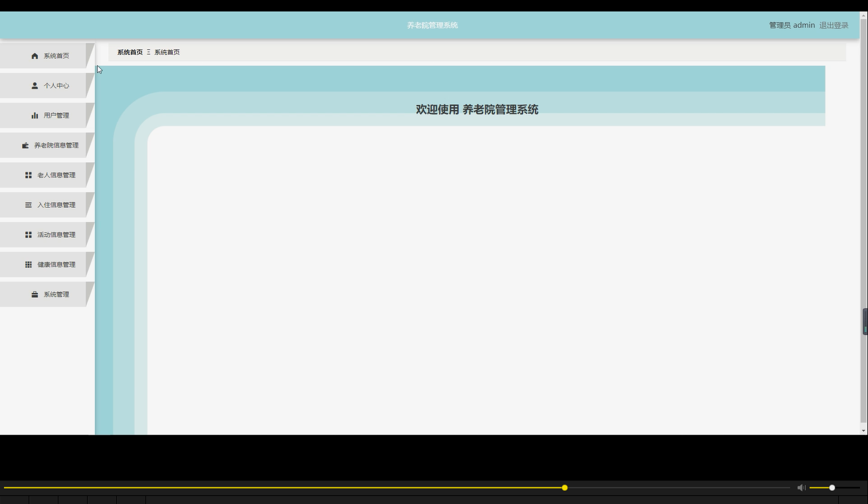The image size is (868, 504).
Task: Click the nine-dot icon beside 健康信息管理
Action: (x=28, y=265)
